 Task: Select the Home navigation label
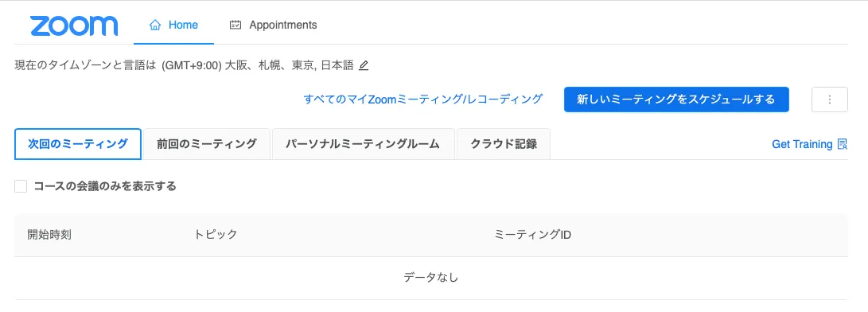(183, 25)
